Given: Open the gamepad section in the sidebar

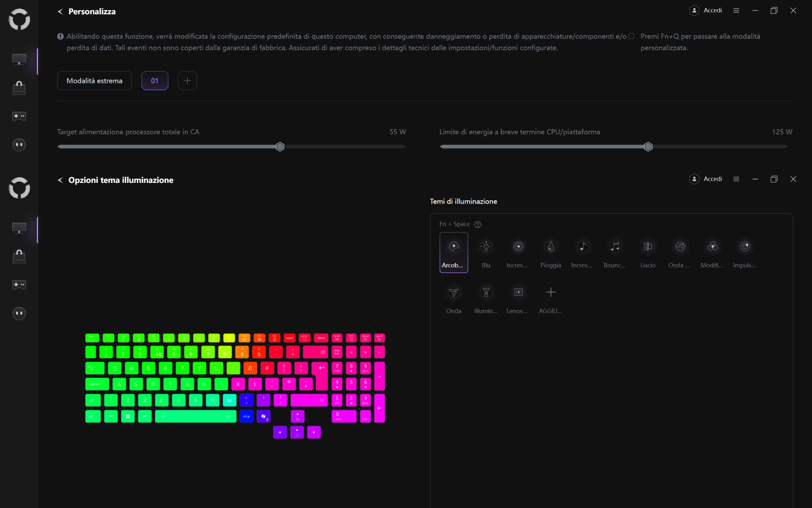Looking at the screenshot, I should coord(19,116).
